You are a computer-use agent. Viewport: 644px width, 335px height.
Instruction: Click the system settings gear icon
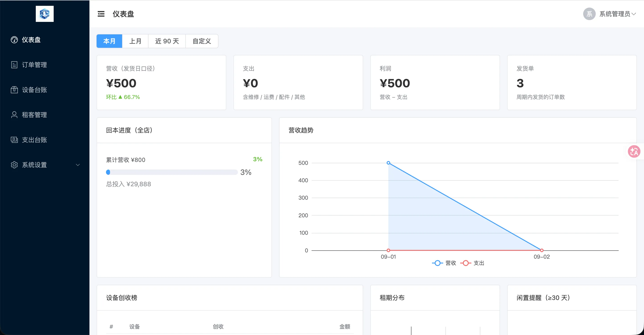coord(14,165)
